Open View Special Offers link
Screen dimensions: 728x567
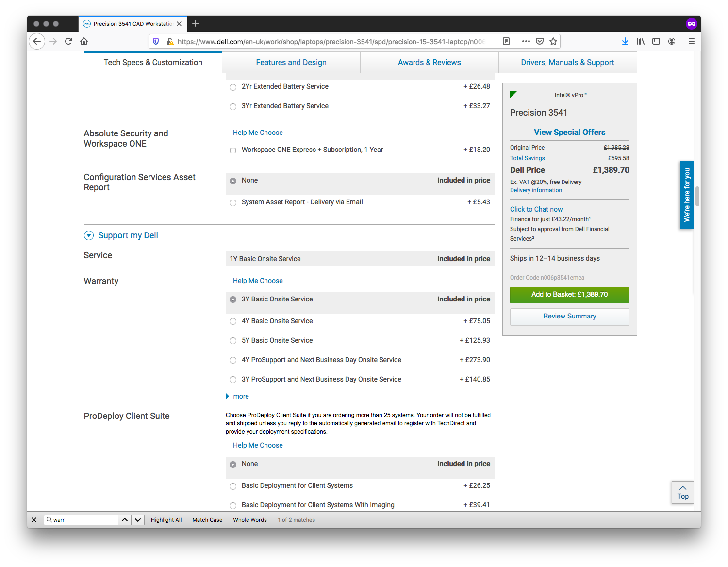(x=570, y=132)
